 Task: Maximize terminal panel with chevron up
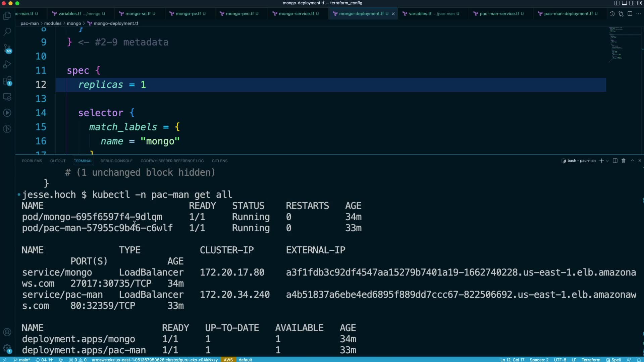point(632,161)
